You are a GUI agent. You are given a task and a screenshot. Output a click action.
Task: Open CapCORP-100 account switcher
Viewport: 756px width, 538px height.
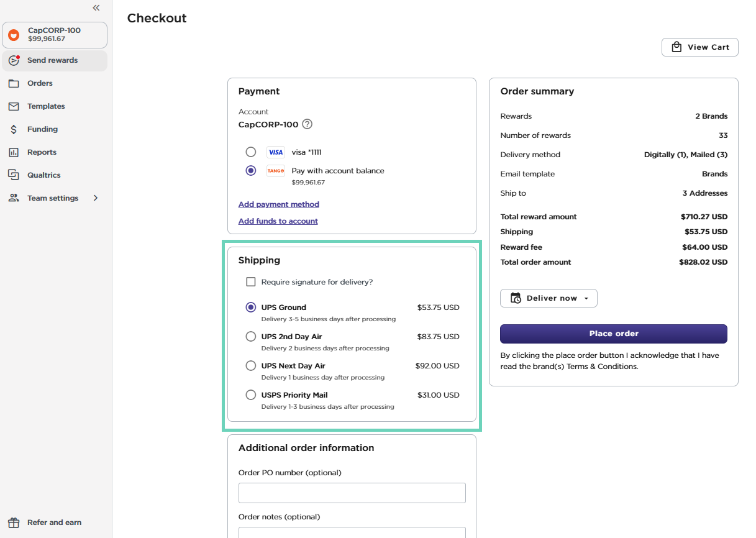click(55, 35)
